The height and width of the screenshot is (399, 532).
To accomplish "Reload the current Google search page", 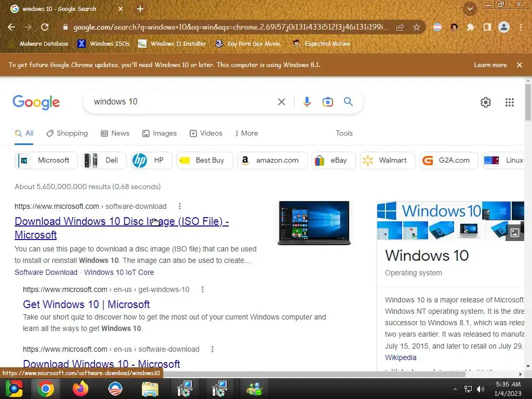I will pyautogui.click(x=45, y=27).
